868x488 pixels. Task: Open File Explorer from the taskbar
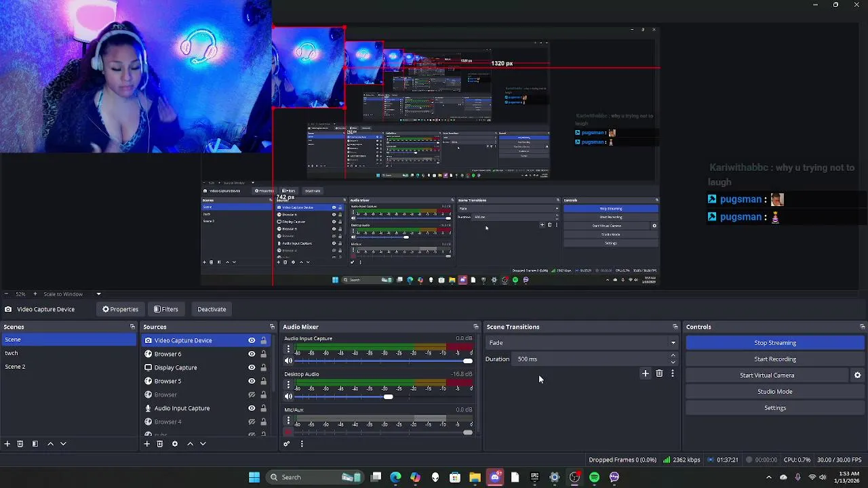475,477
